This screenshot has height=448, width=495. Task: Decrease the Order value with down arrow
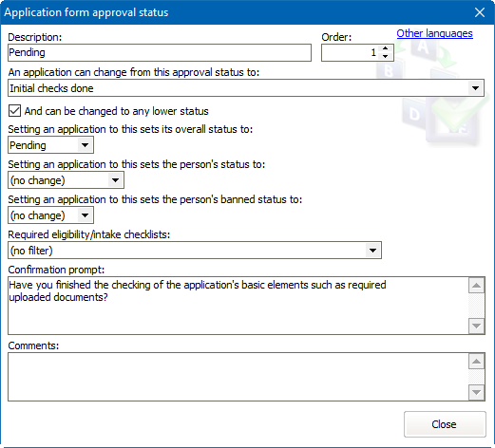tap(385, 56)
